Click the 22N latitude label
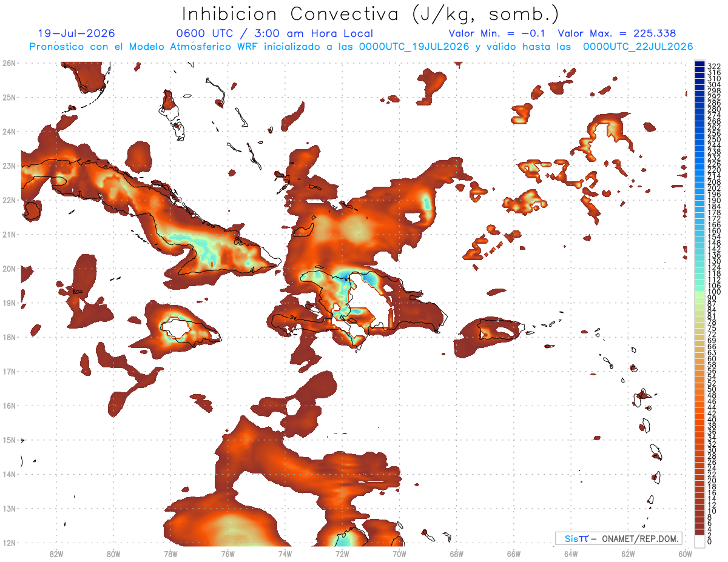 8,200
